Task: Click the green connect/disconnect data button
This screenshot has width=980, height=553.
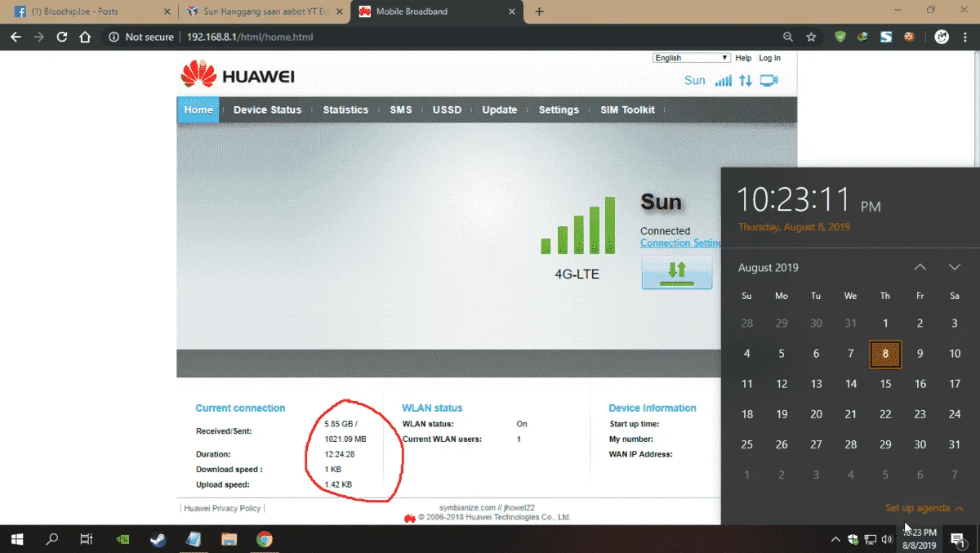Action: tap(677, 272)
